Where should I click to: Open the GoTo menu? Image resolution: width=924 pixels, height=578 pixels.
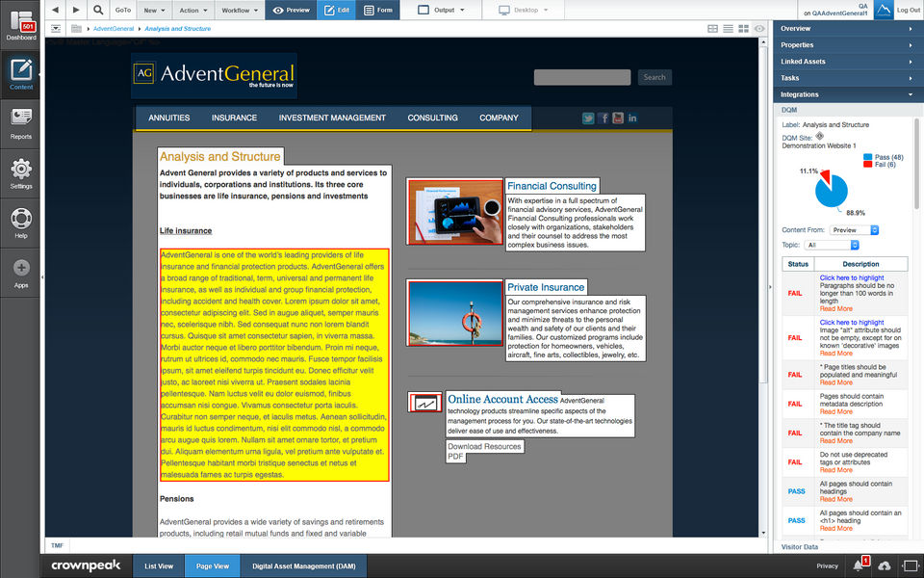[123, 10]
